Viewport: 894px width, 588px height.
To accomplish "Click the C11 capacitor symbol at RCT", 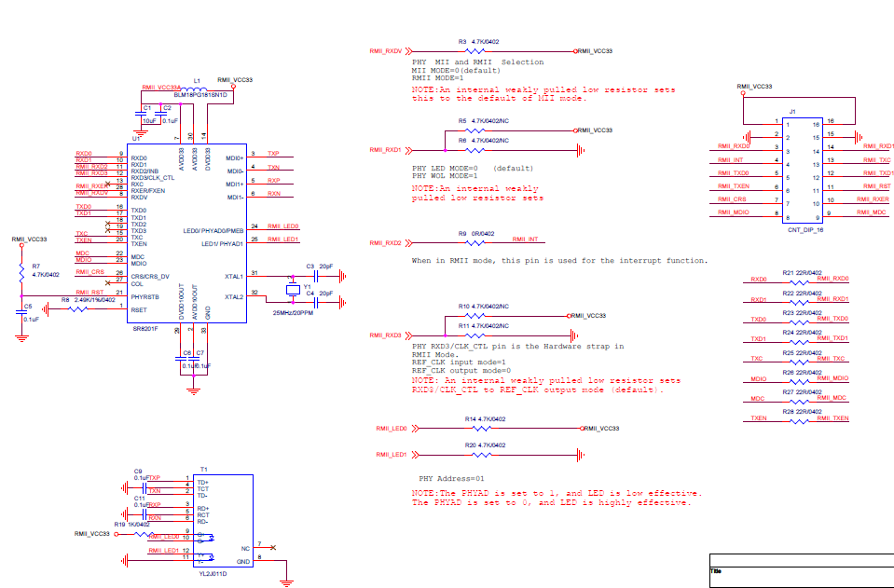I will pos(144,514).
